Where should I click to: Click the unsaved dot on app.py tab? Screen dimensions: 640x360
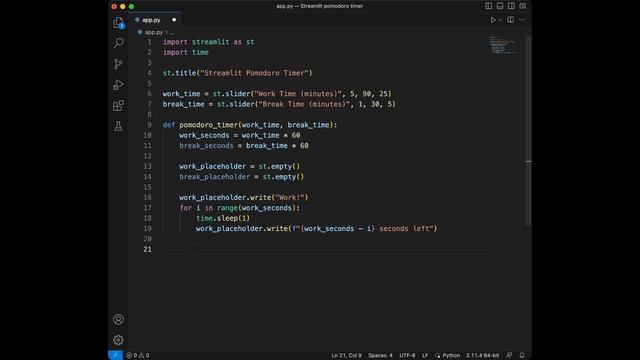click(x=174, y=20)
